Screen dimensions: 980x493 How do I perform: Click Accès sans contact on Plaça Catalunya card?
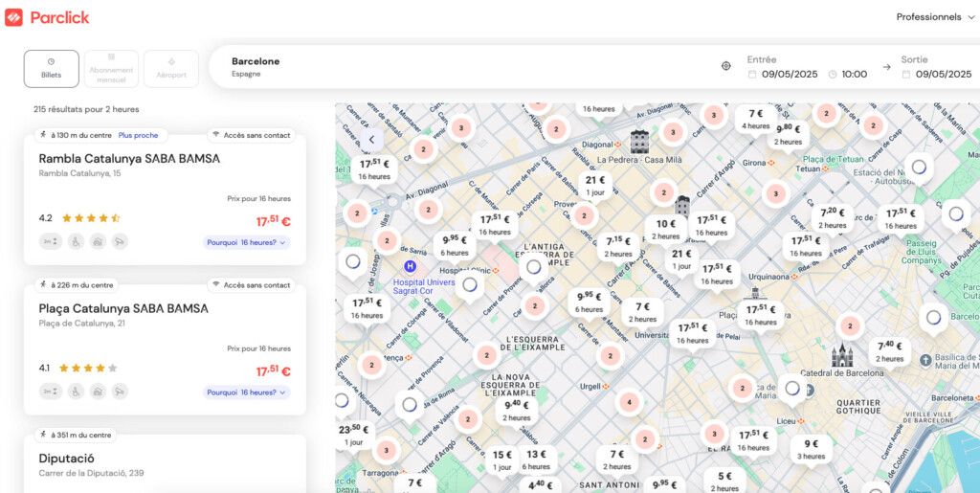[251, 285]
